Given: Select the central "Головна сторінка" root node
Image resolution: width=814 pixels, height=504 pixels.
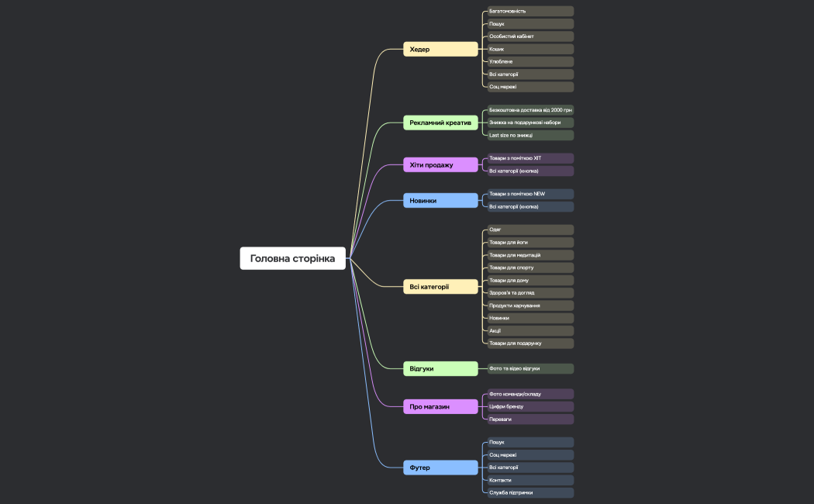Looking at the screenshot, I should [x=292, y=258].
